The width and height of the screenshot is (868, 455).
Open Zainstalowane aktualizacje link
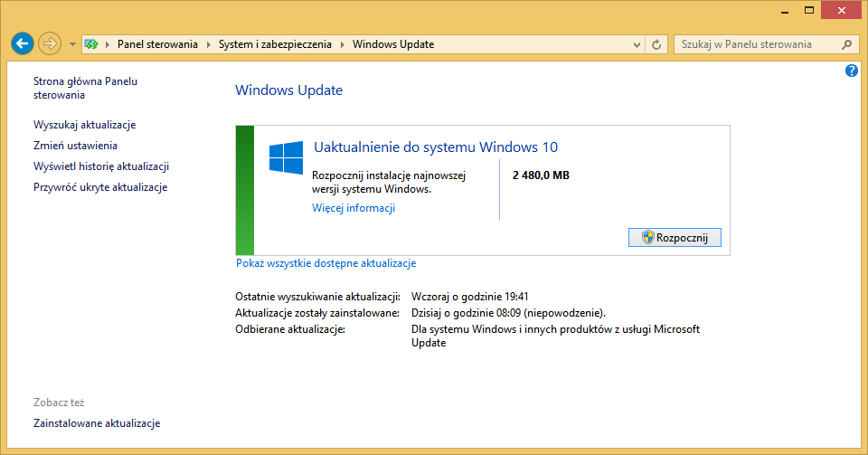[97, 423]
